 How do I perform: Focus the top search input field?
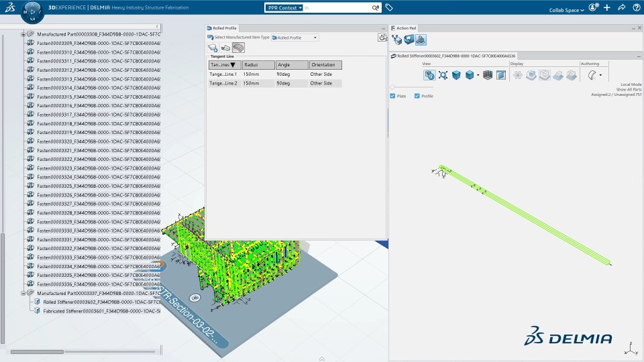coord(337,8)
